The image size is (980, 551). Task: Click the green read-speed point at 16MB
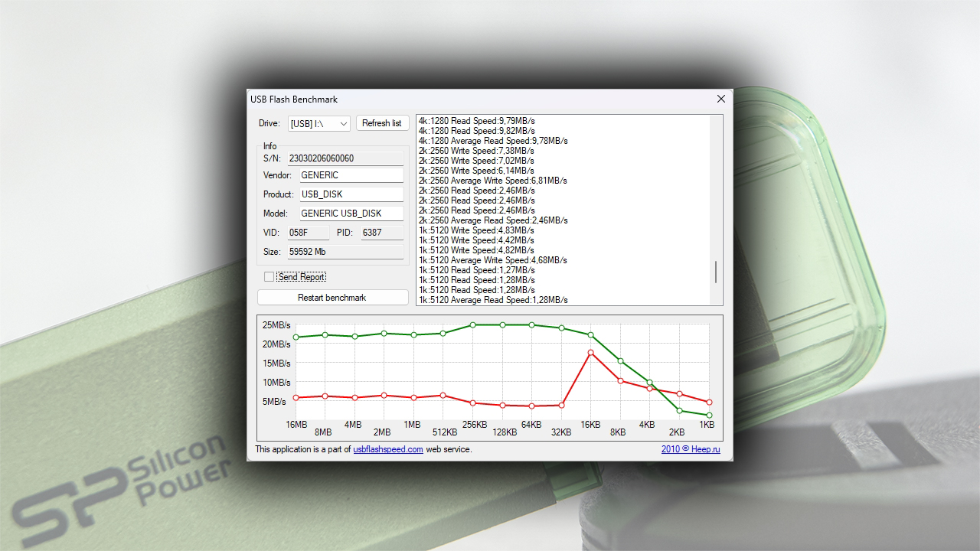point(296,337)
